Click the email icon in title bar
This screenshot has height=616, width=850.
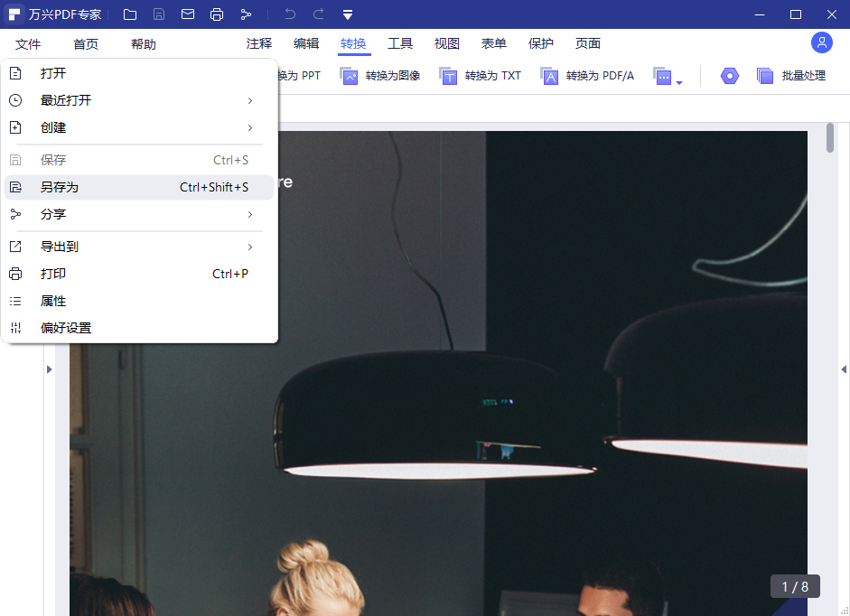tap(188, 14)
